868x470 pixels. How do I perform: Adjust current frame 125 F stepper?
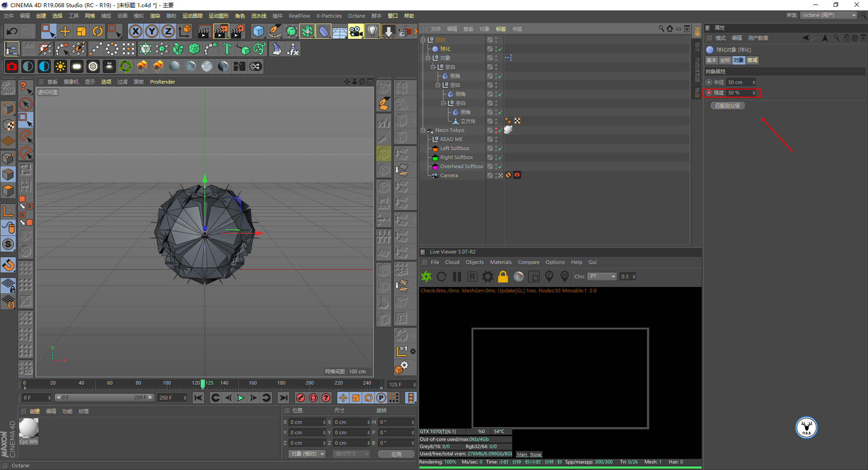pos(415,385)
